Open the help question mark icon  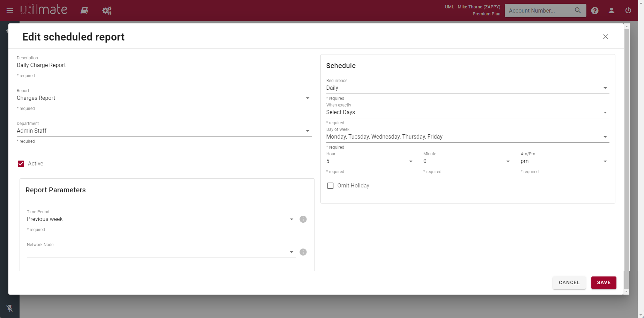click(x=595, y=10)
